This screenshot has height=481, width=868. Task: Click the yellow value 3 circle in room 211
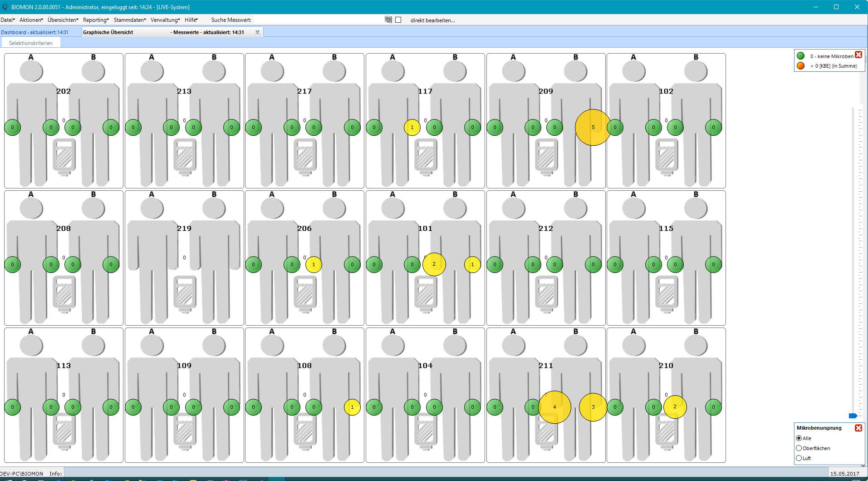point(593,407)
